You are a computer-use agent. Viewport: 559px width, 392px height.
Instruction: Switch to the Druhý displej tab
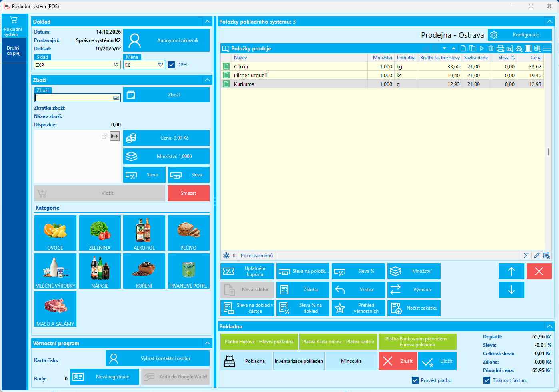click(x=14, y=51)
